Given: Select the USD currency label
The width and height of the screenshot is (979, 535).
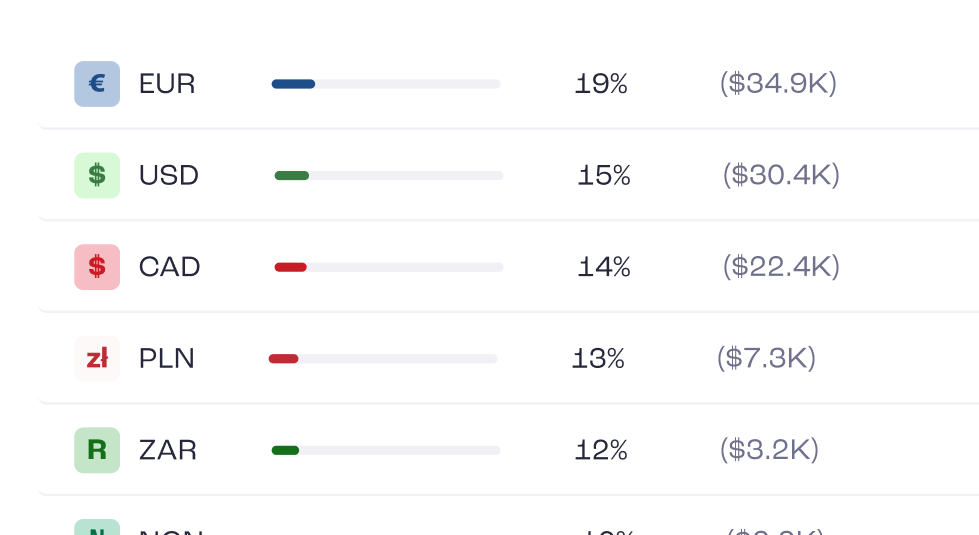Looking at the screenshot, I should 169,175.
